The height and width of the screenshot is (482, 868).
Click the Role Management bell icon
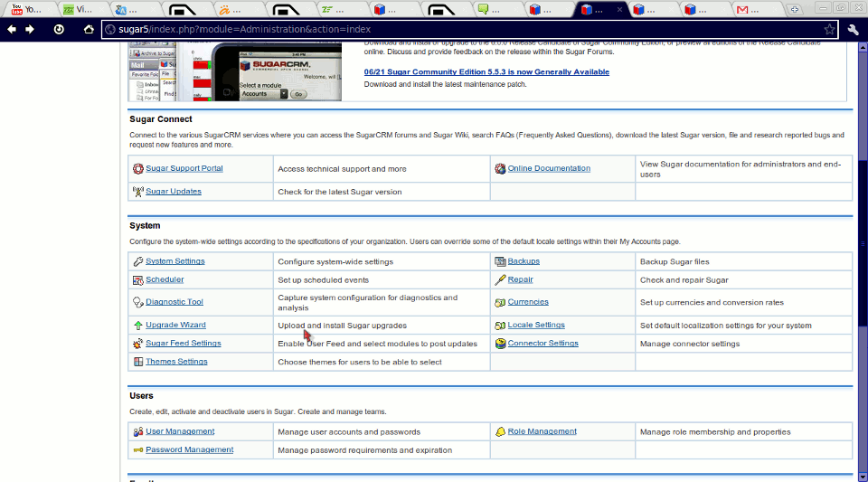(500, 432)
